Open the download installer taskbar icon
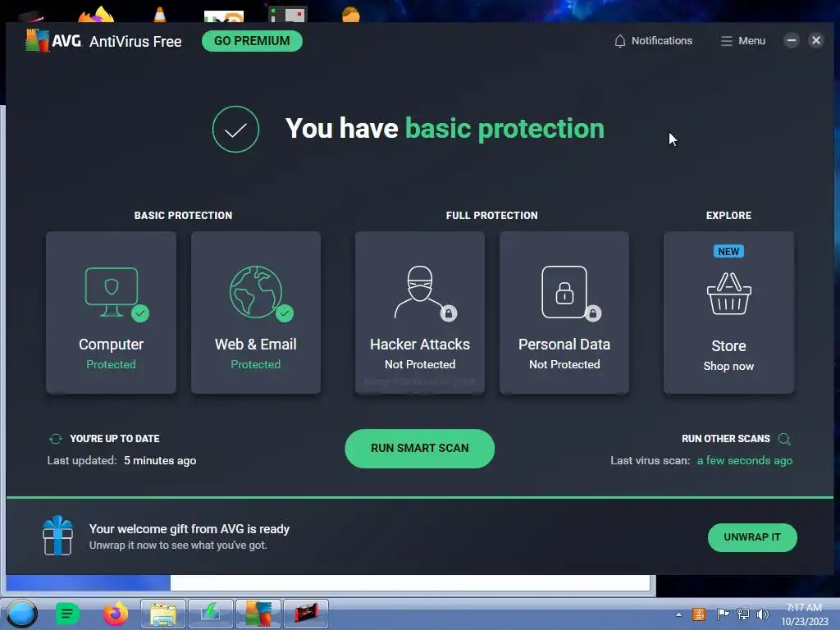The width and height of the screenshot is (840, 630). tap(211, 614)
